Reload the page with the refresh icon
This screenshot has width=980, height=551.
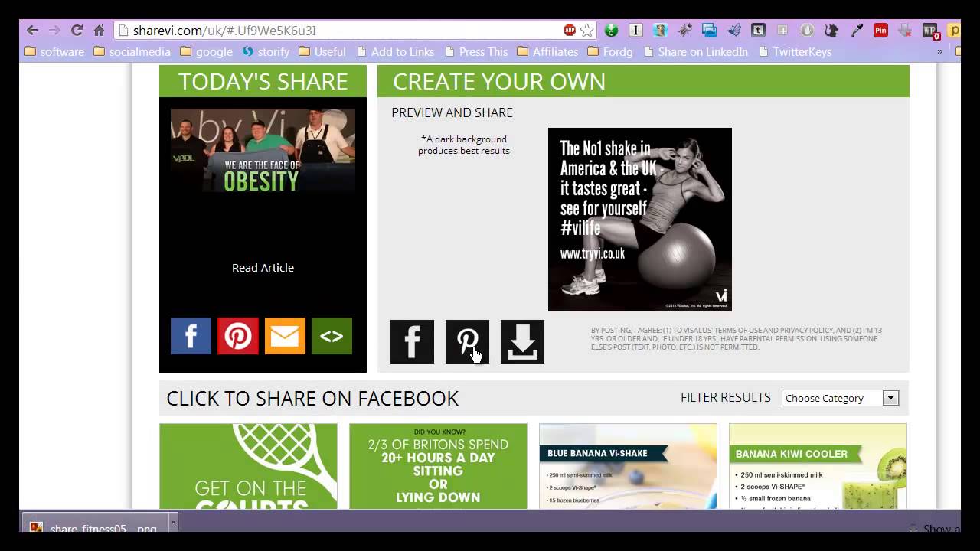(77, 31)
